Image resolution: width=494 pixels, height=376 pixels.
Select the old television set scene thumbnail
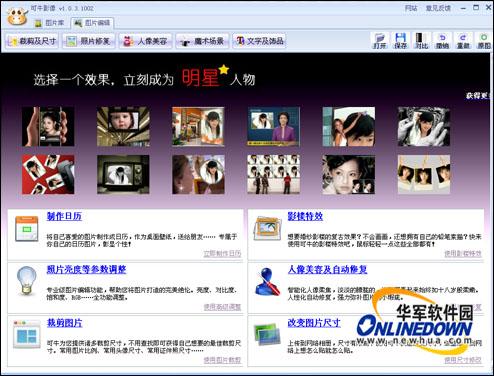(123, 174)
